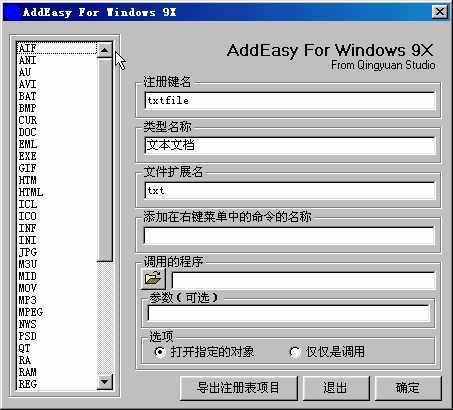Focus the 类型名称 text field
Viewport: 453px width, 410px height.
pyautogui.click(x=290, y=145)
